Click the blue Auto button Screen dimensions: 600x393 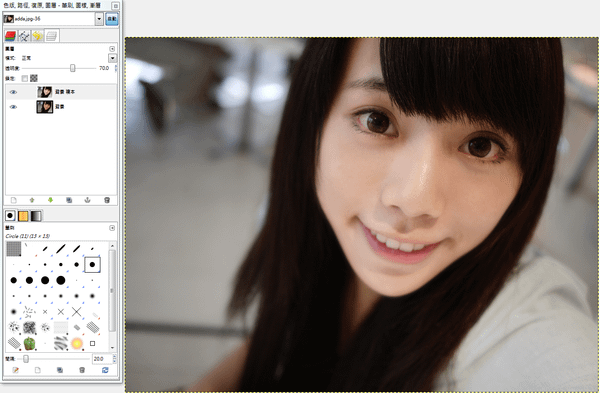point(112,19)
